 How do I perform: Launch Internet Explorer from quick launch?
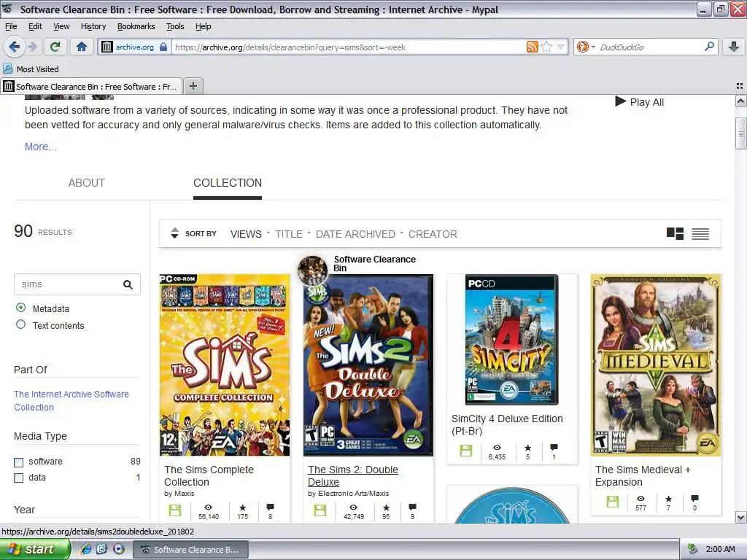click(x=86, y=549)
